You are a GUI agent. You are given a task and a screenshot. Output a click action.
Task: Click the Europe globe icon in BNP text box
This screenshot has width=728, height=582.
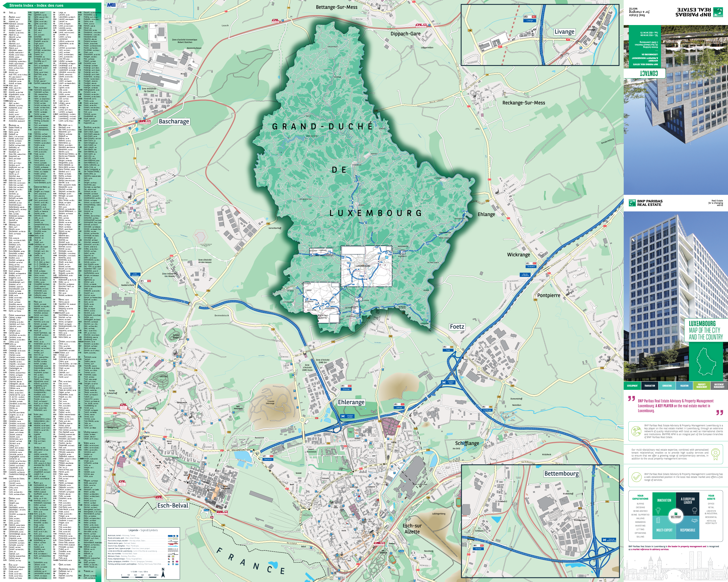[x=636, y=431]
